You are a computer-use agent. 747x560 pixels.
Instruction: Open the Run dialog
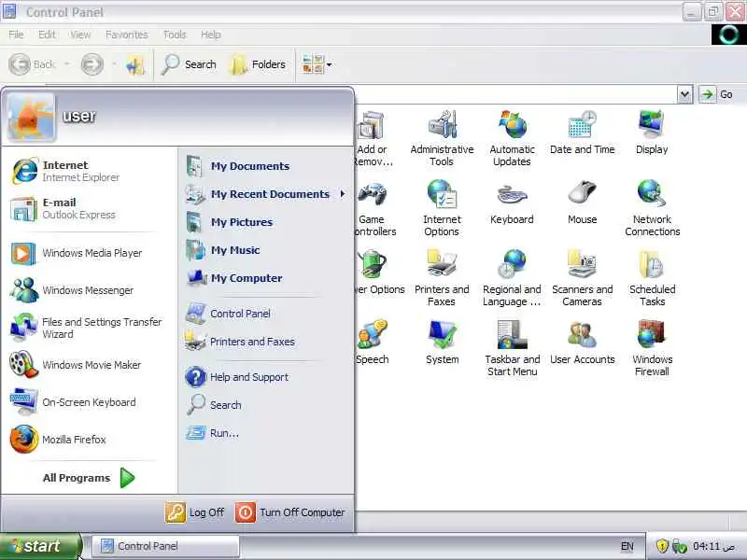(265, 433)
